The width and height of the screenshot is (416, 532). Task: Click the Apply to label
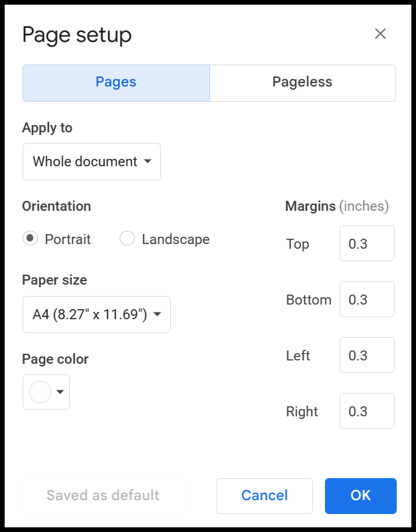pos(47,128)
